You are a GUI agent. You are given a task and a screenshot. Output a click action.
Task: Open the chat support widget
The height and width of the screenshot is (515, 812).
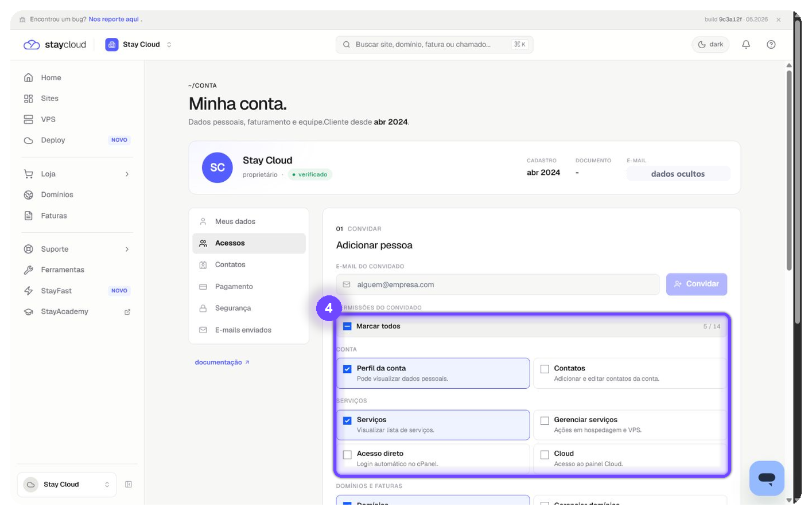click(767, 478)
